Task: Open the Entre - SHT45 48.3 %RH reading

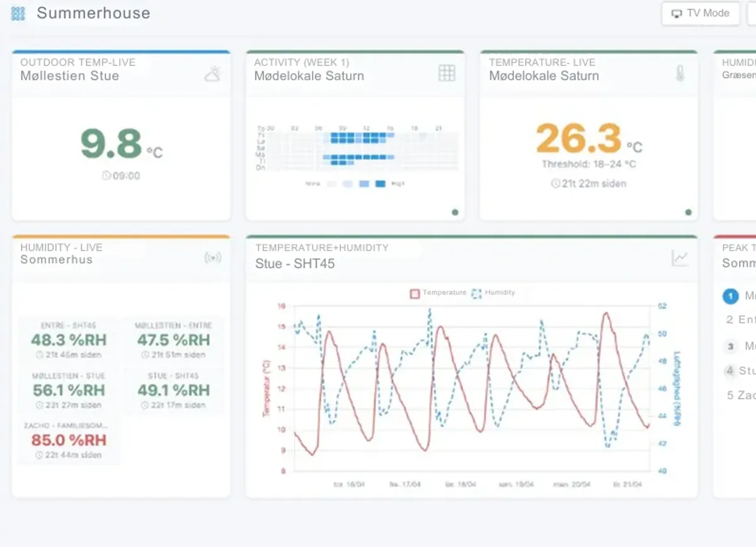Action: 69,340
